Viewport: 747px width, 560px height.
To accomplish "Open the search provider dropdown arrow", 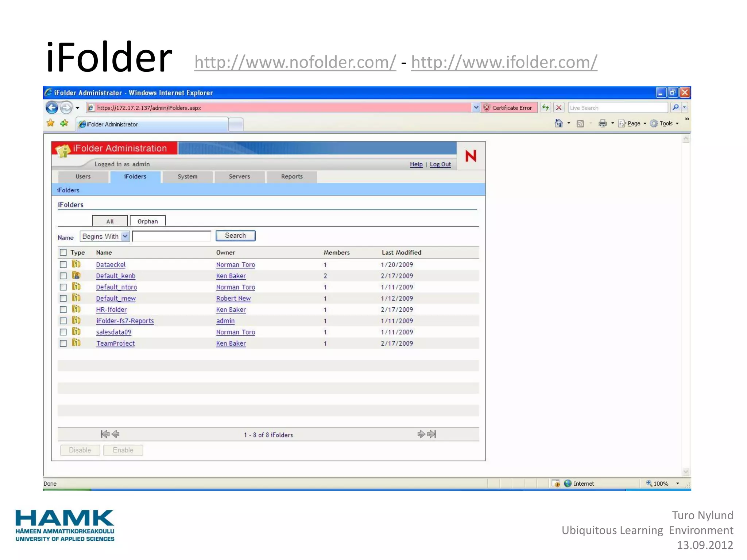I will pyautogui.click(x=685, y=108).
